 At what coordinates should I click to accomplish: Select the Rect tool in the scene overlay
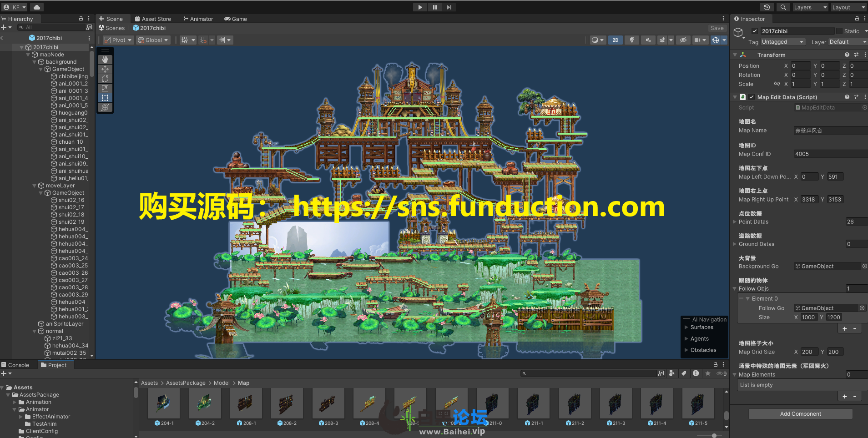[x=105, y=98]
